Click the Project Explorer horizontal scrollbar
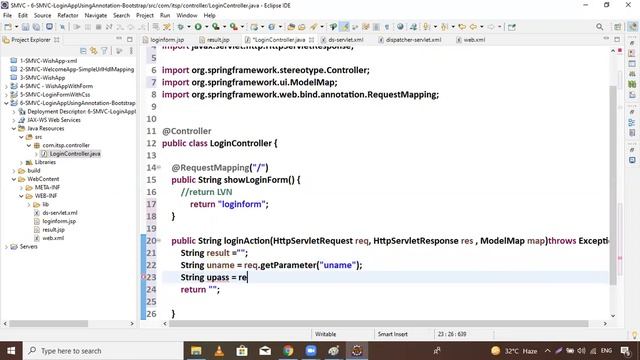The height and width of the screenshot is (360, 640). (49, 324)
